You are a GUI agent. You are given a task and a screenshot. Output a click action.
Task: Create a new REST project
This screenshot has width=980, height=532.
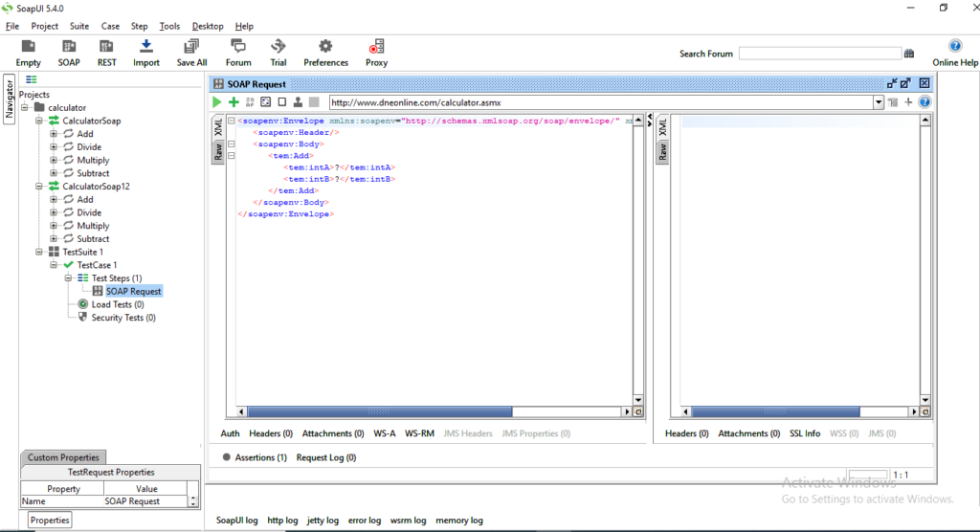tap(106, 47)
